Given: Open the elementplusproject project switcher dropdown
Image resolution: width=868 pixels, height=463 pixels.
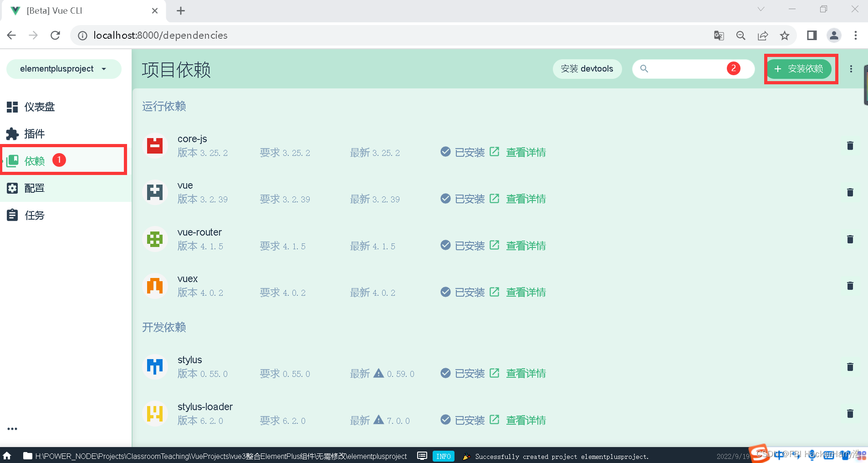Looking at the screenshot, I should click(63, 69).
